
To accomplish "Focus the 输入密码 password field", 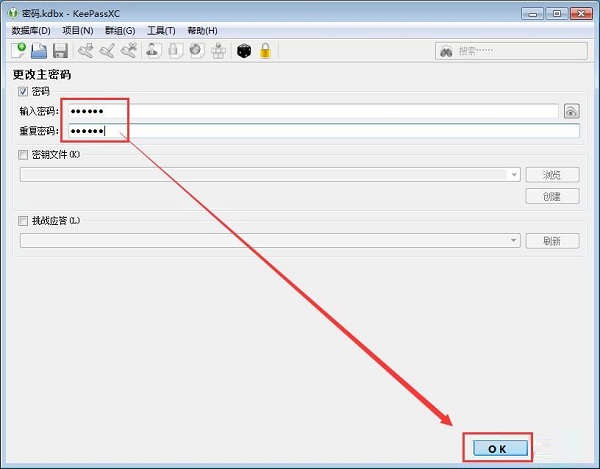I will 310,112.
